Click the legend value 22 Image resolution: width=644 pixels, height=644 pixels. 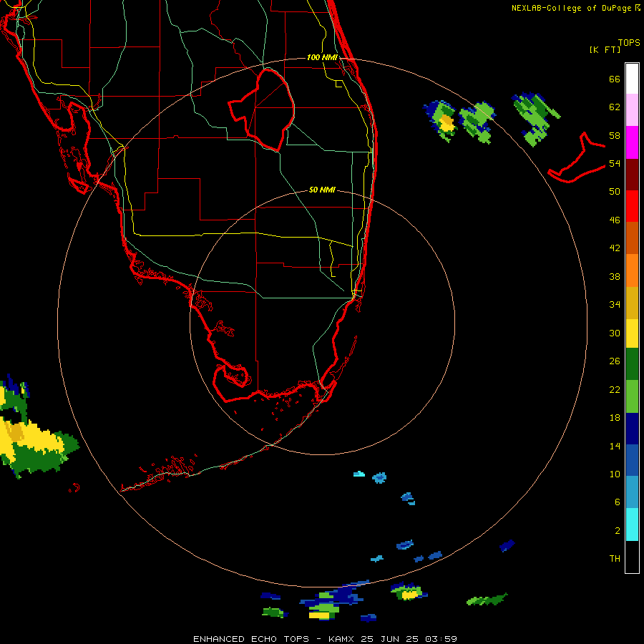tap(615, 389)
